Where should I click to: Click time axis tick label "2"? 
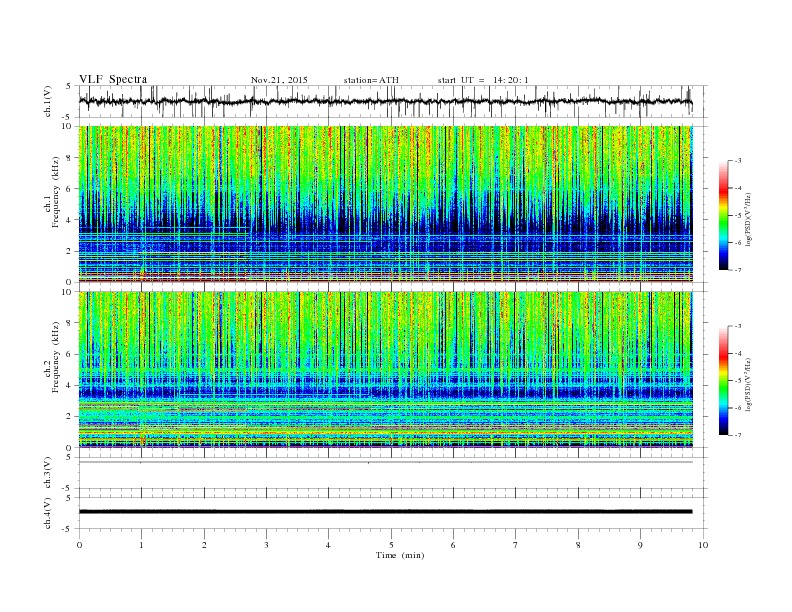pyautogui.click(x=204, y=545)
